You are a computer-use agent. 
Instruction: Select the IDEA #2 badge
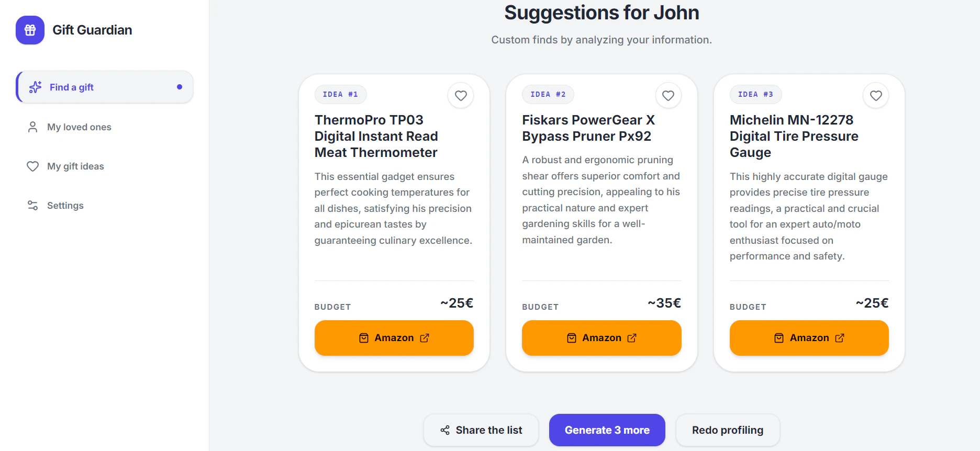click(x=548, y=95)
